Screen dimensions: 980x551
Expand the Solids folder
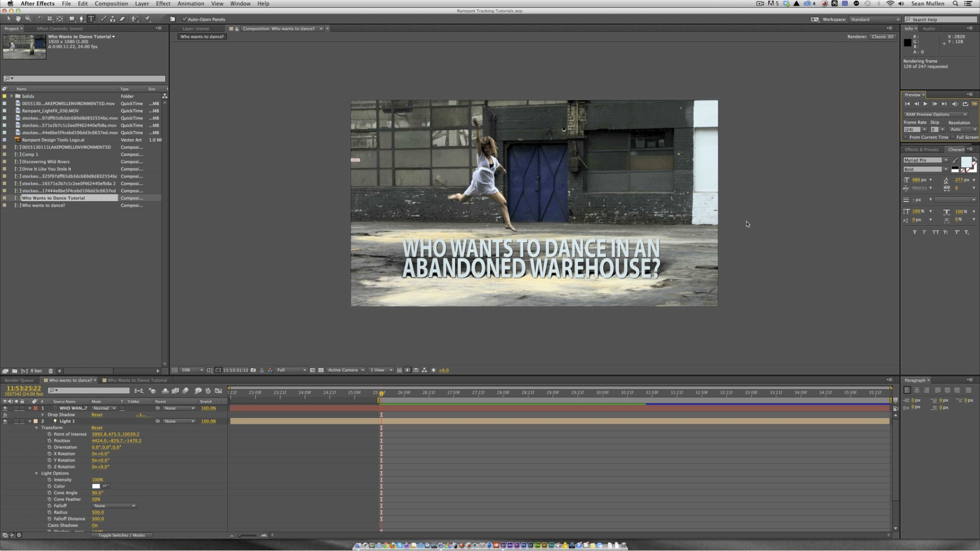coord(11,96)
